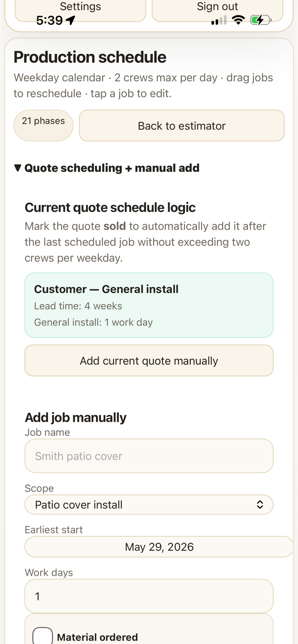This screenshot has width=298, height=644.
Task: Tap the location arrow status icon
Action: pos(70,20)
